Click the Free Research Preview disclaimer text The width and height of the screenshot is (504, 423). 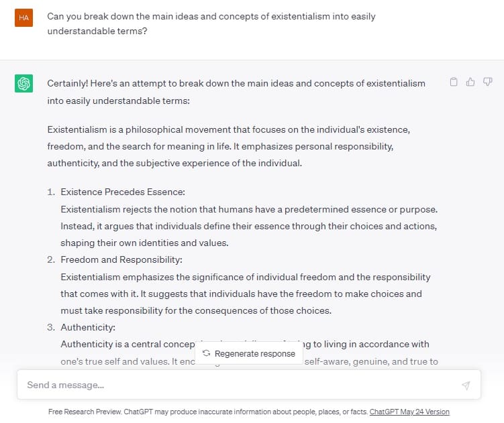(x=208, y=412)
